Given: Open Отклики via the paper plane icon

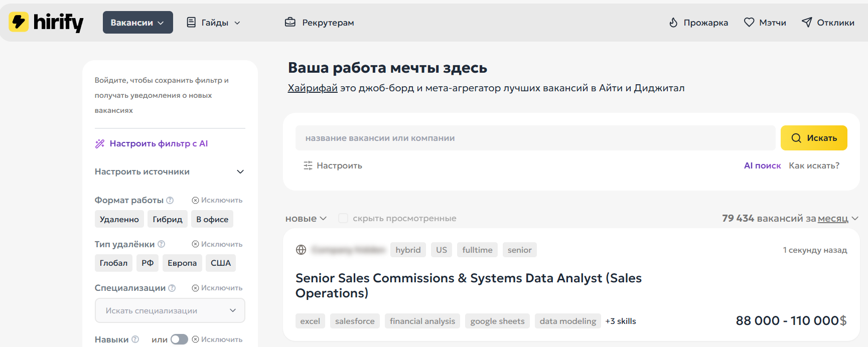Looking at the screenshot, I should coord(806,23).
